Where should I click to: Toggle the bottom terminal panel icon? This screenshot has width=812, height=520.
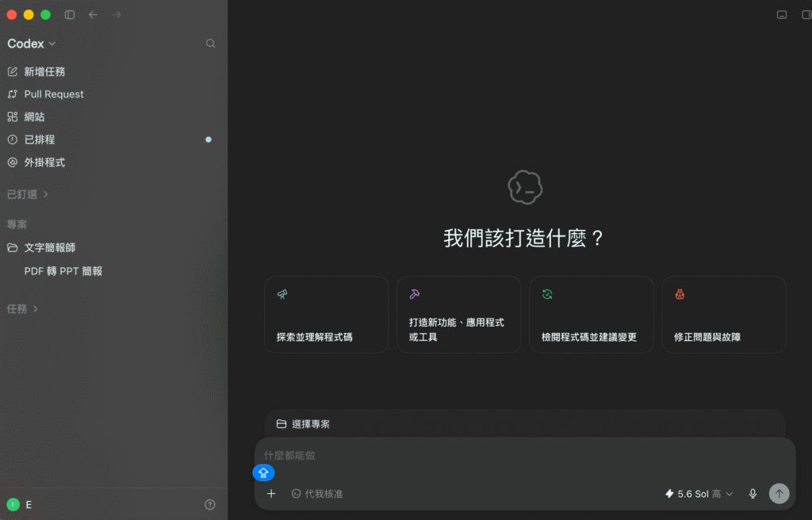[x=782, y=15]
